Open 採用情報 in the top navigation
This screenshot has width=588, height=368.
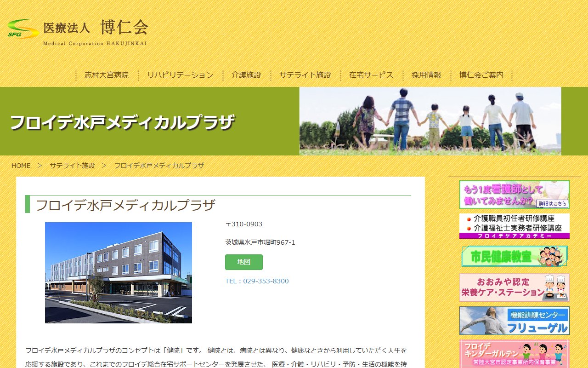click(x=426, y=75)
